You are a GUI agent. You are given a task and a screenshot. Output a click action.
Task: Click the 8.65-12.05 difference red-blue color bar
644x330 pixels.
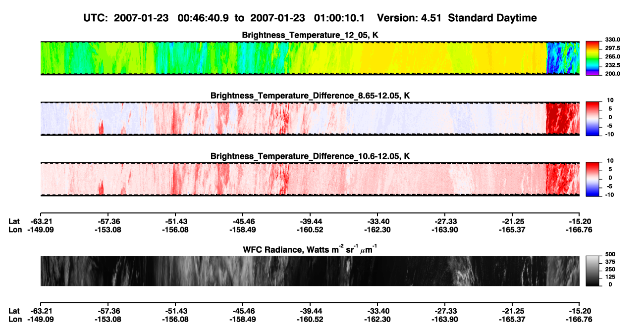click(x=592, y=118)
